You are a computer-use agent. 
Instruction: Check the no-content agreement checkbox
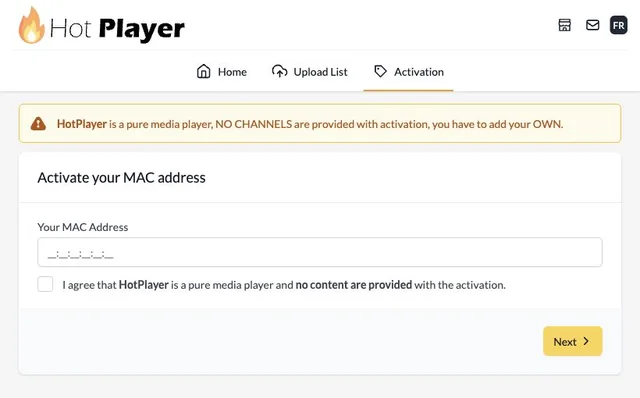point(45,284)
